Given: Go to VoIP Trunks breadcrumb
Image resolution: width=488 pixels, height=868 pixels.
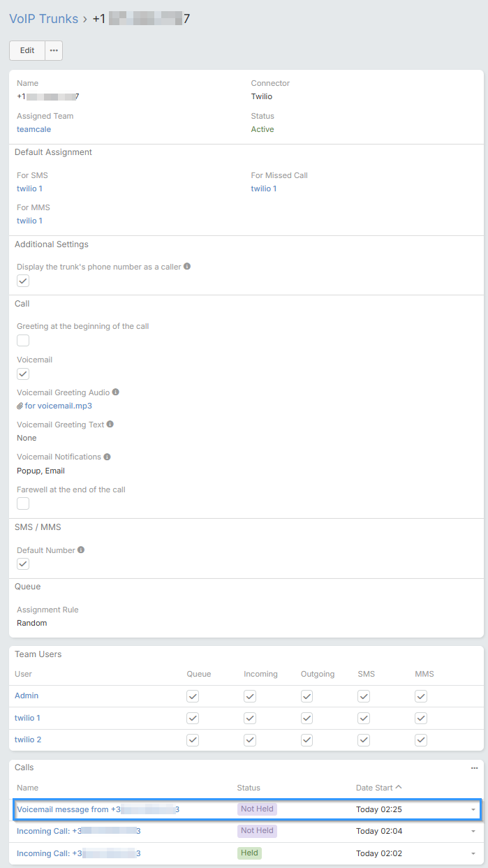Looking at the screenshot, I should coord(43,19).
